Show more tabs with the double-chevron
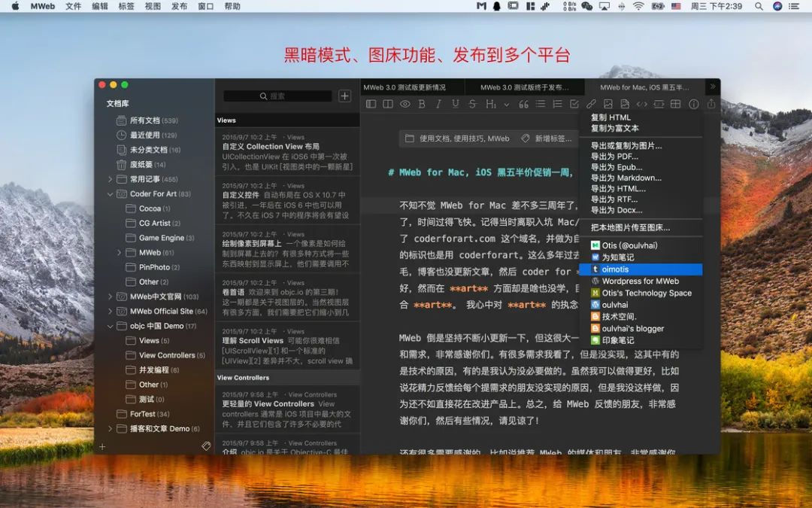The image size is (812, 508). click(713, 87)
